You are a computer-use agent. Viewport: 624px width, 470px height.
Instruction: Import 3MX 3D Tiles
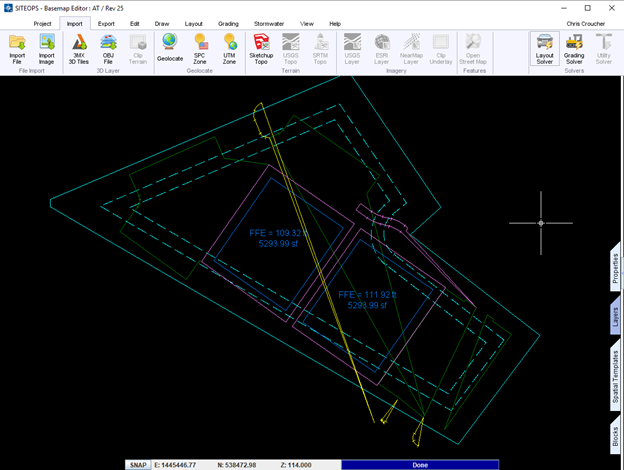78,47
